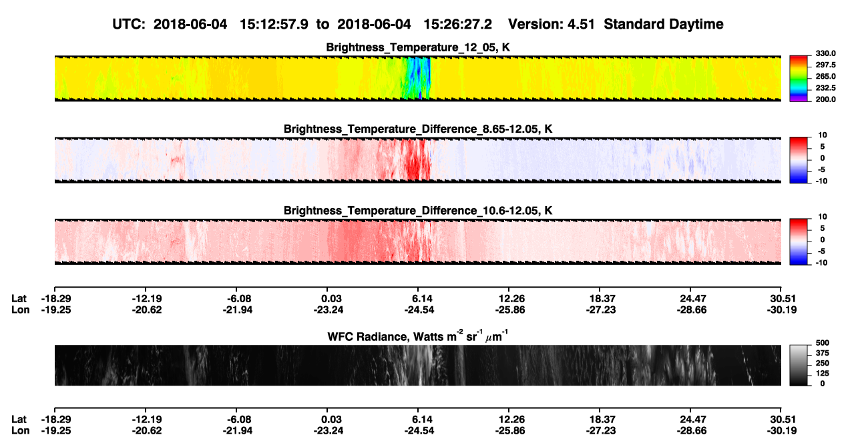Click the 'Lon' label on the upper axis
Viewport: 868px width, 445px height.
click(x=20, y=310)
